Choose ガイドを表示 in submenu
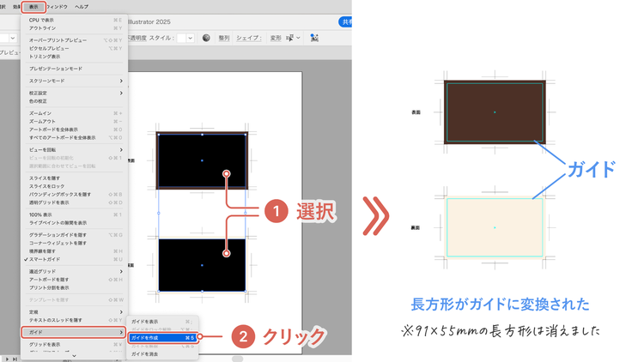The width and height of the screenshot is (644, 362). click(162, 322)
